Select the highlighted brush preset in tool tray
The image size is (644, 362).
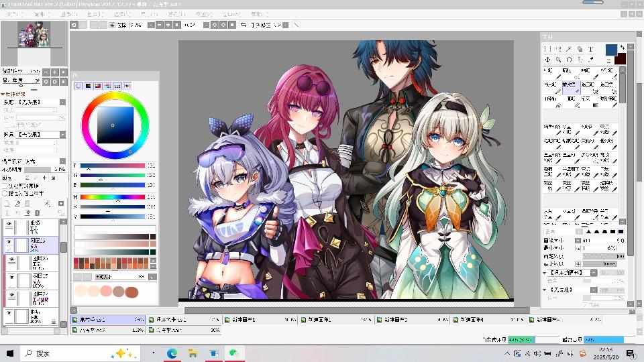coord(571,87)
